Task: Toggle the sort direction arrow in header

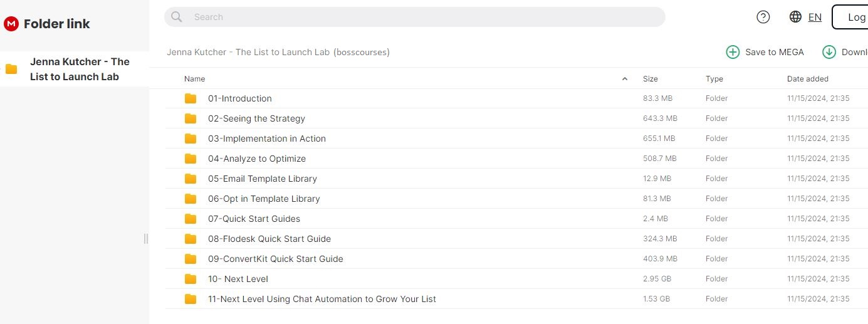Action: pyautogui.click(x=624, y=79)
